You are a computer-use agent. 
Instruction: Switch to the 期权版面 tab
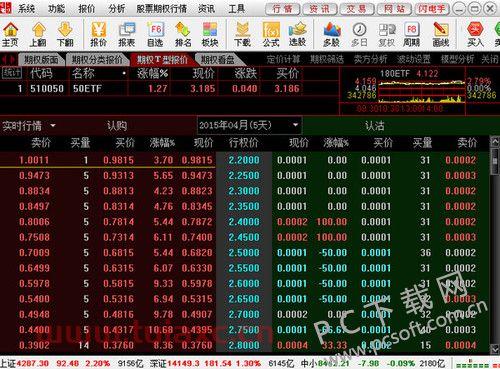(x=41, y=60)
